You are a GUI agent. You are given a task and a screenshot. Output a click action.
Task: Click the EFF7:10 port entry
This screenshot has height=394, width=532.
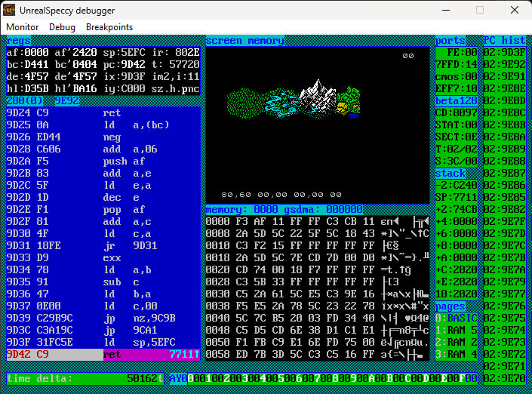coord(457,89)
